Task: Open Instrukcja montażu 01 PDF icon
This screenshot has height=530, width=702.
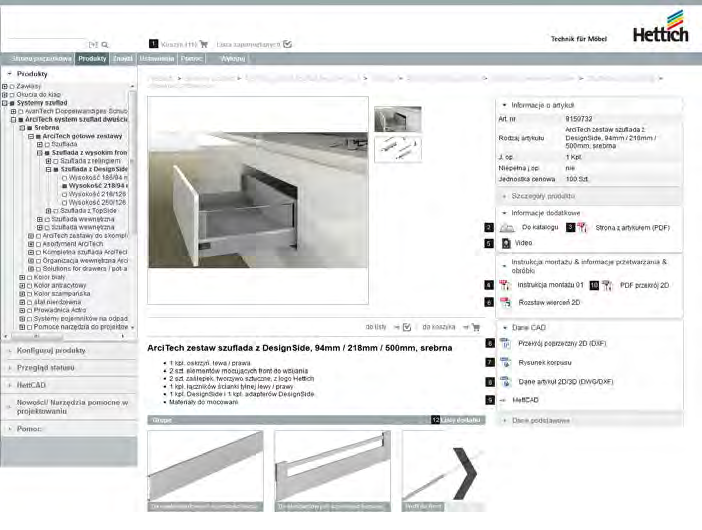Action: point(505,285)
